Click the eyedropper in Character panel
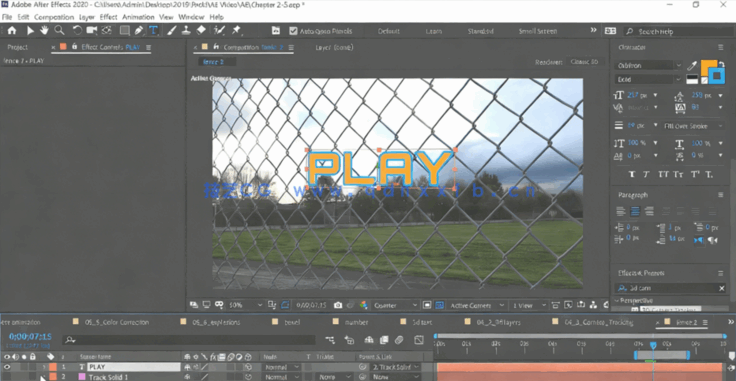736x381 pixels. click(692, 66)
